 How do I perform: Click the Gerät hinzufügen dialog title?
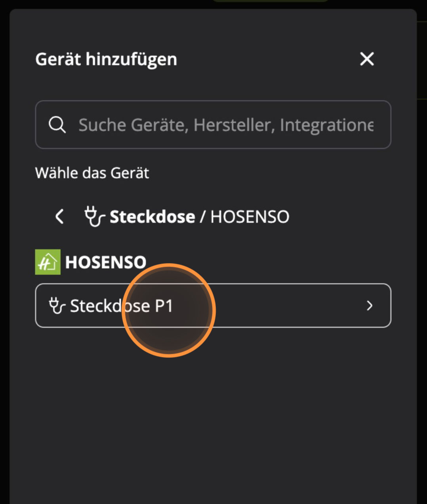click(106, 59)
